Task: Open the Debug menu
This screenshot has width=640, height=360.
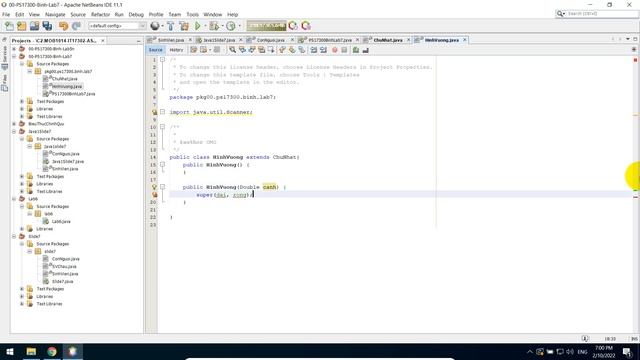Action: pos(136,14)
